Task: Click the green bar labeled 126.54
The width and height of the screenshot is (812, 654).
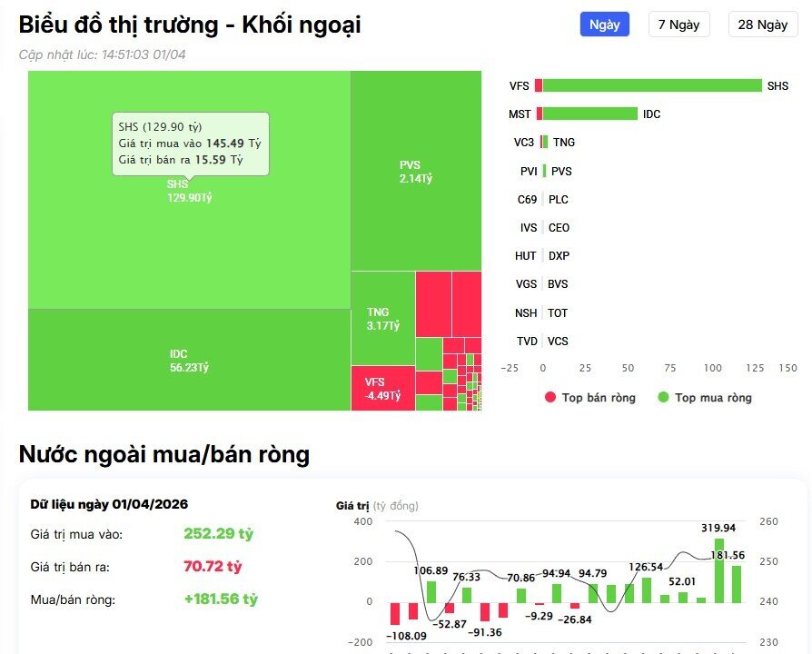Action: coord(647,590)
